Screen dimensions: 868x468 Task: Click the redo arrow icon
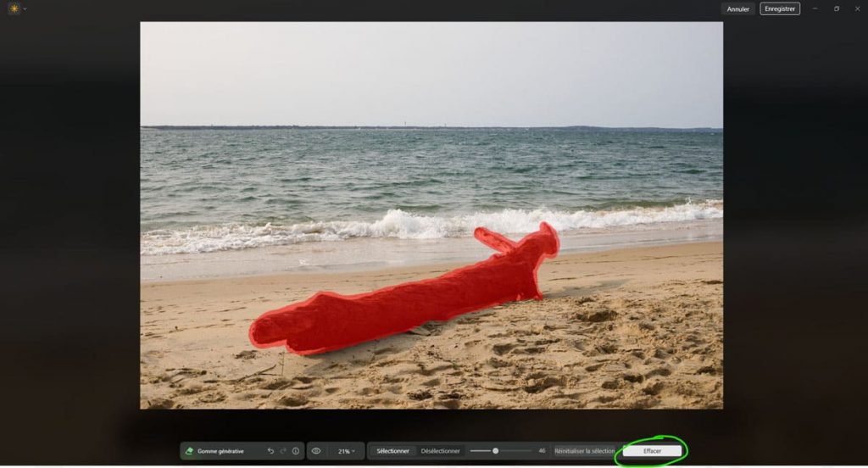pyautogui.click(x=283, y=451)
